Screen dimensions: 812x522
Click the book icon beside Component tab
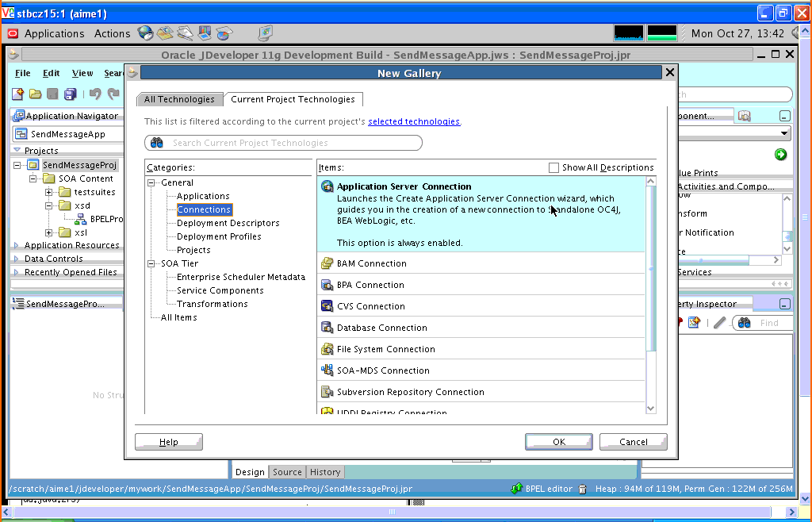[744, 116]
